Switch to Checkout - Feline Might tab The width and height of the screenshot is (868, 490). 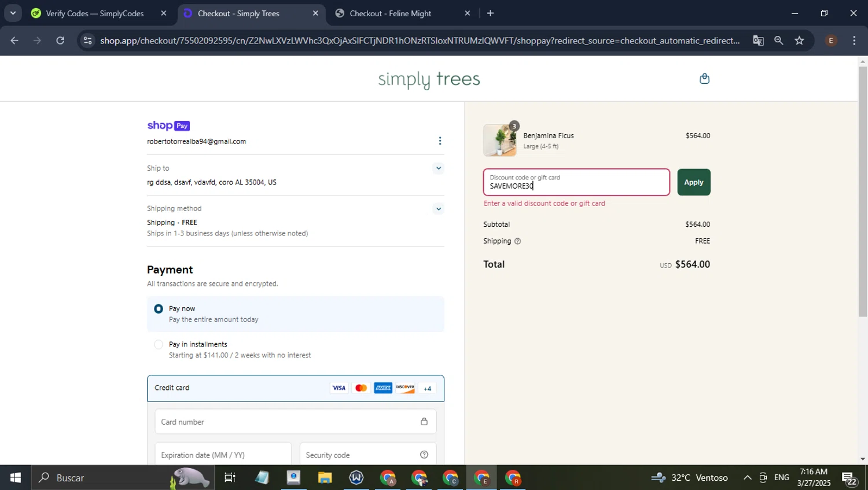pos(391,13)
